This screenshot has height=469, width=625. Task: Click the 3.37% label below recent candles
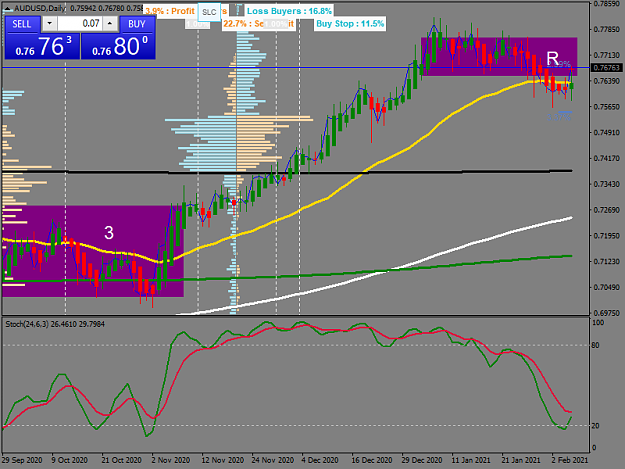click(x=559, y=117)
